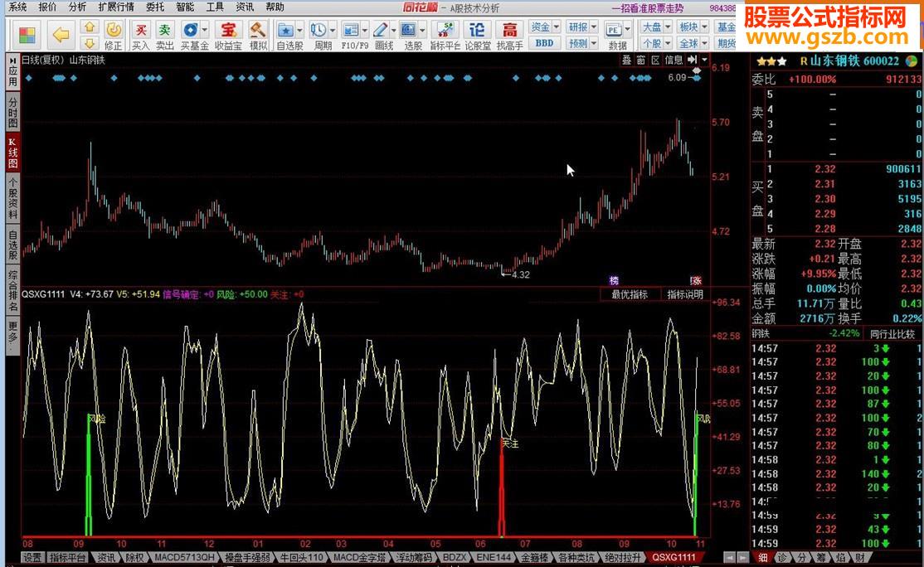
Task: Click the arrow-to-bar icon next to 信息
Action: click(x=693, y=60)
